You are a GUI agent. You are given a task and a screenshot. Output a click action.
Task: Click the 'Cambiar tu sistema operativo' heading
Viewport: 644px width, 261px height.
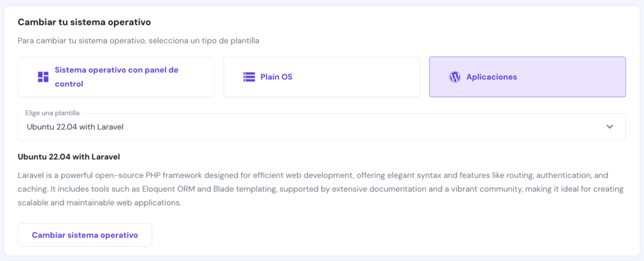click(x=84, y=22)
